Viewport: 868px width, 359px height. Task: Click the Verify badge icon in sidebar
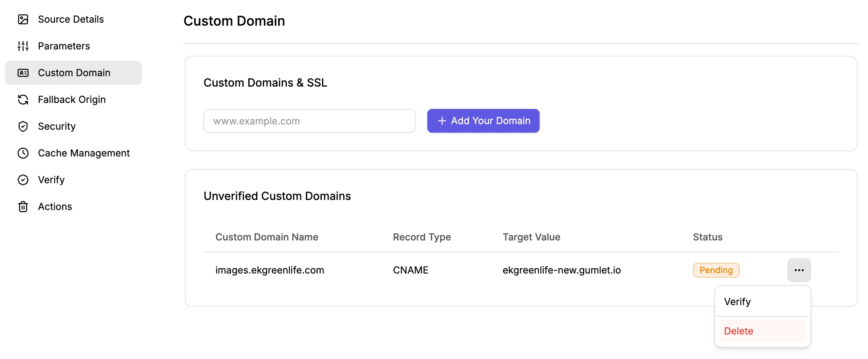tap(23, 180)
